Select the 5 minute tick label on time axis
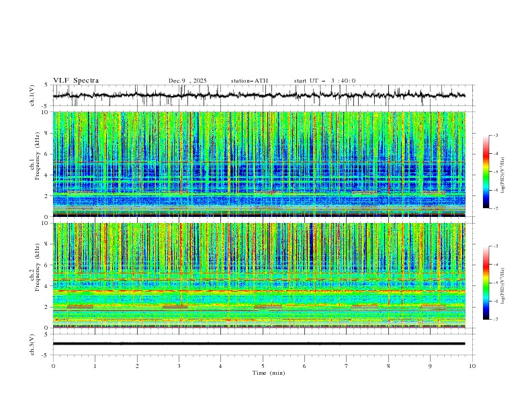The image size is (532, 411). (263, 366)
